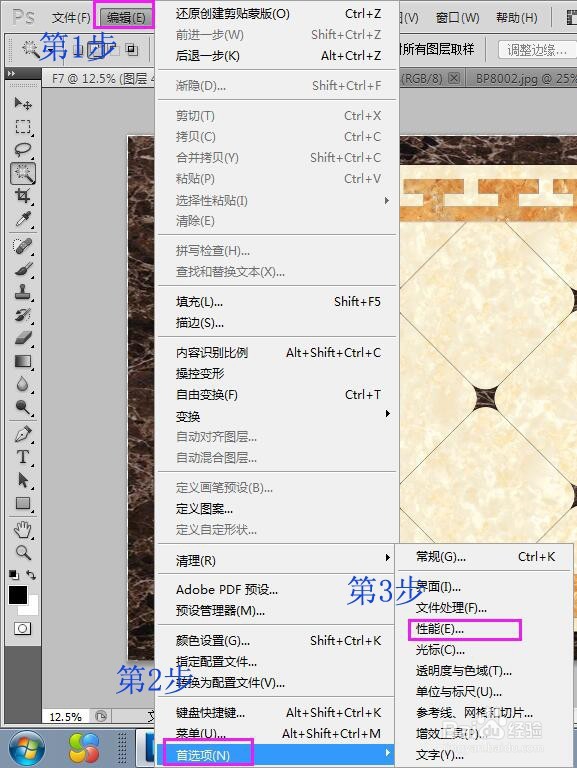The height and width of the screenshot is (768, 577).
Task: Switch to BP8002.jpg document tab
Action: click(x=522, y=78)
